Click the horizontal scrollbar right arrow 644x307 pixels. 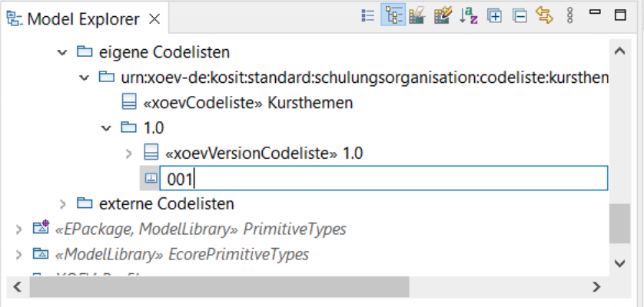tap(596, 286)
